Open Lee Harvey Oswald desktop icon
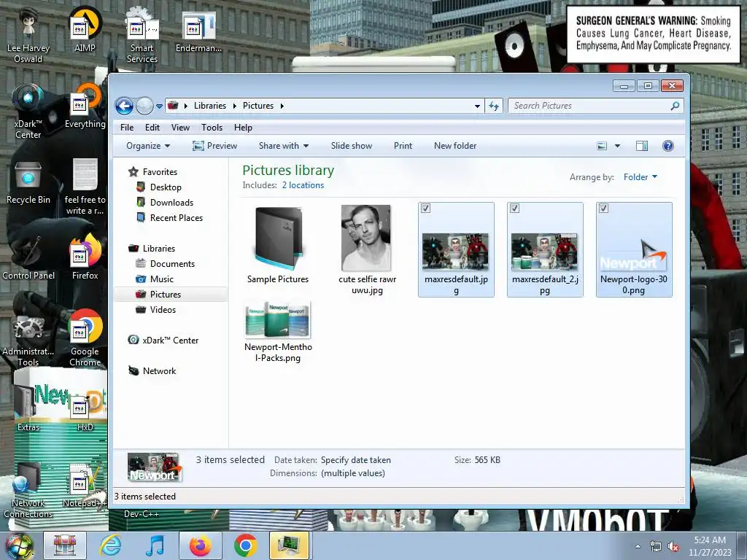 click(28, 34)
